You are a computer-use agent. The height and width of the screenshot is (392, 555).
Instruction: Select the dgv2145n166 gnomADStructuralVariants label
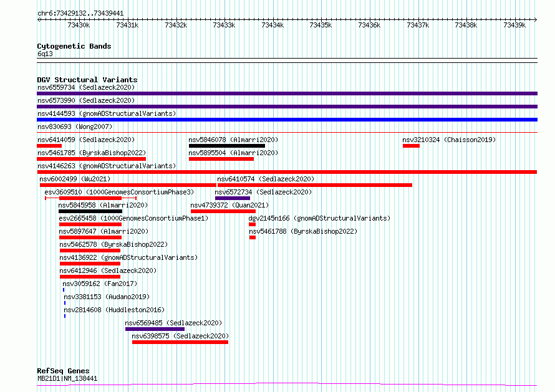coord(320,218)
